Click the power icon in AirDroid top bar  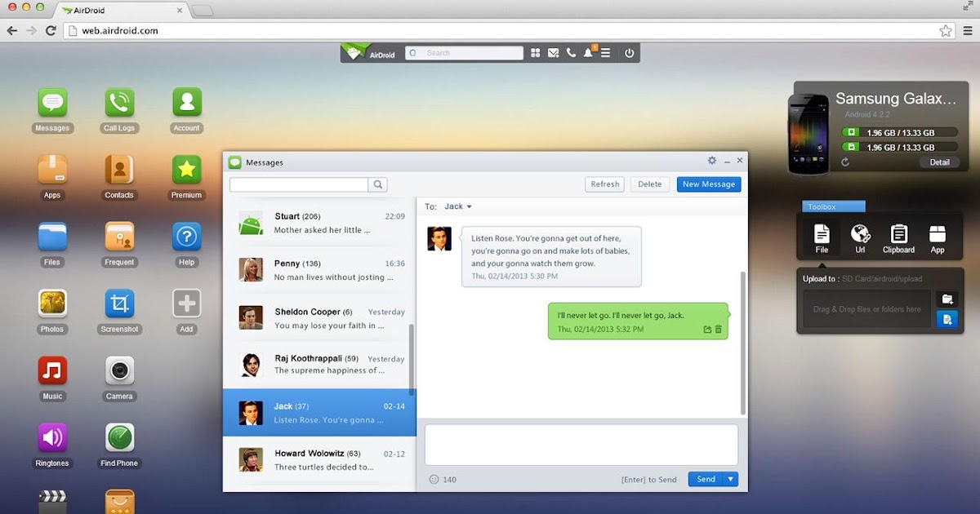[x=629, y=53]
